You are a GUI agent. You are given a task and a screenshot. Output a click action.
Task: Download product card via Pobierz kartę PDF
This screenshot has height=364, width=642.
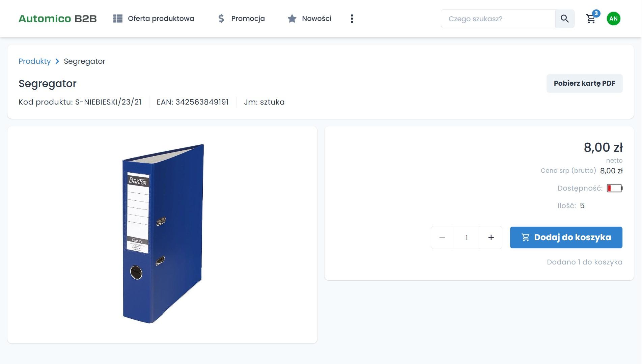[584, 83]
